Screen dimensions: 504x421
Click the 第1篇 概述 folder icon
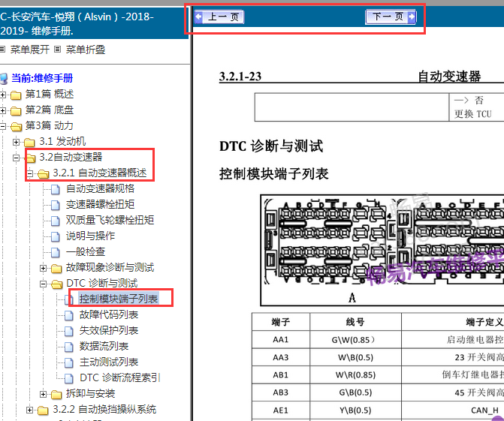tap(16, 95)
